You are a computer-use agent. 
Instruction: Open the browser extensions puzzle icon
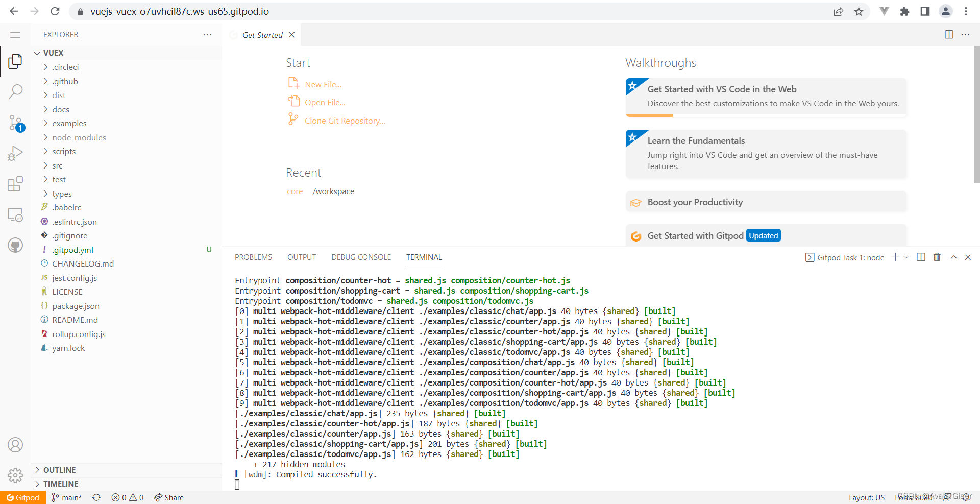pyautogui.click(x=904, y=11)
